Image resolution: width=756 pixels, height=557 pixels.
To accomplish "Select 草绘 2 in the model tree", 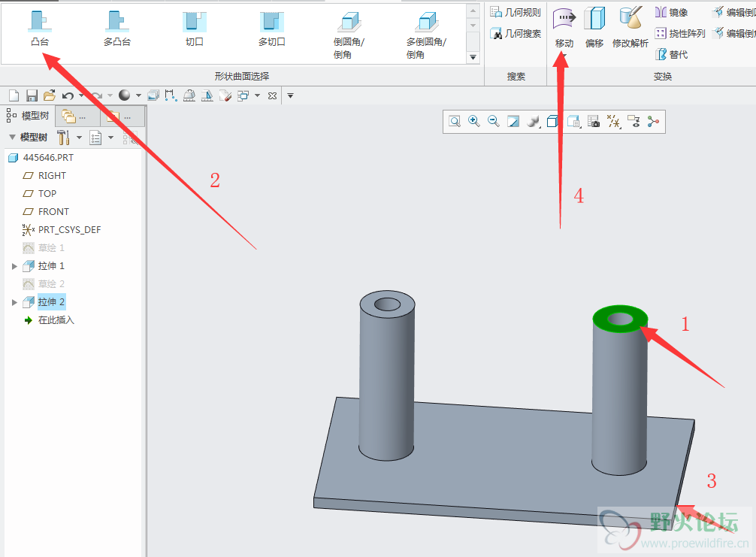I will pyautogui.click(x=44, y=284).
